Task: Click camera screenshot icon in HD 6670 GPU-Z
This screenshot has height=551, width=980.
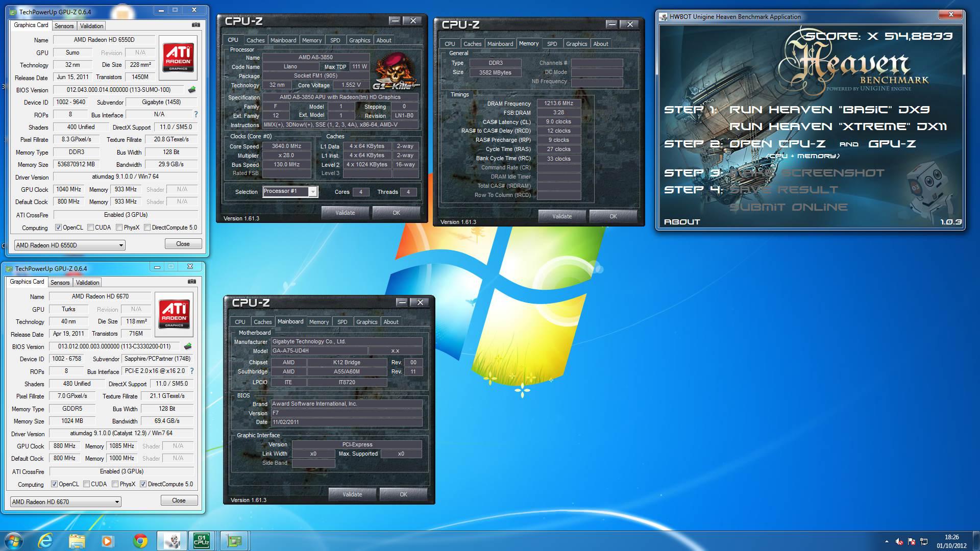Action: [192, 281]
